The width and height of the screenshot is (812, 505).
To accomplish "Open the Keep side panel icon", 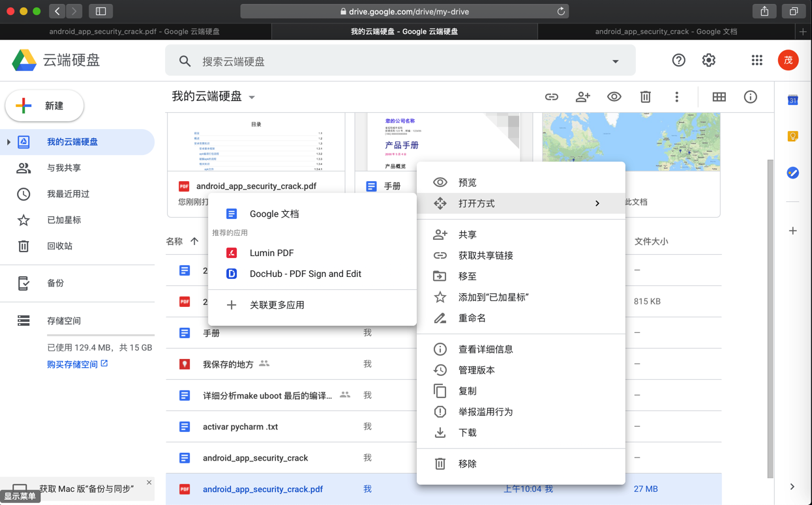I will (x=792, y=137).
